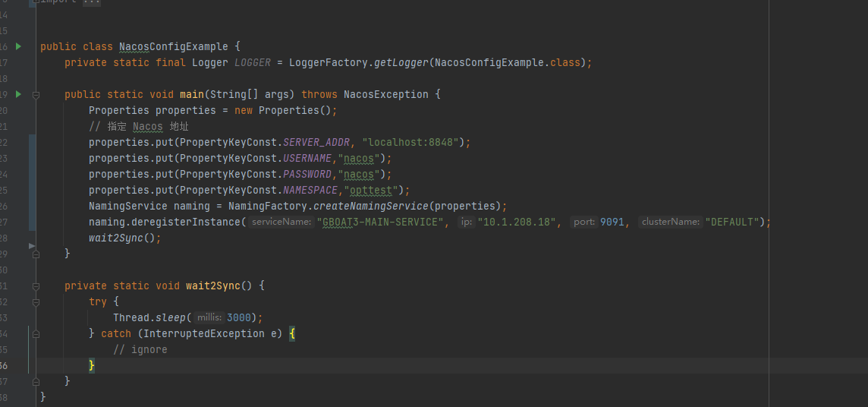Click the "10.1.208.18" IP string
The width and height of the screenshot is (868, 407).
pyautogui.click(x=516, y=222)
